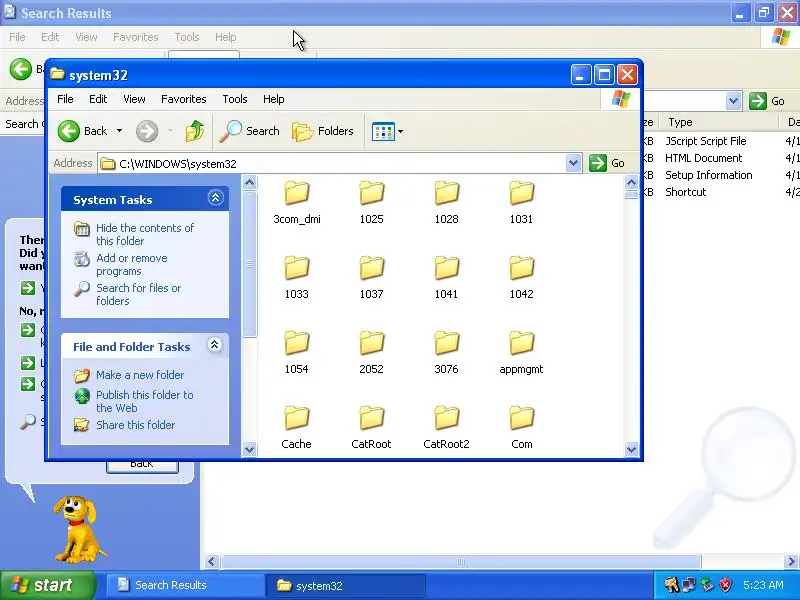The height and width of the screenshot is (600, 800).
Task: Click Search for files or folders
Action: point(138,294)
